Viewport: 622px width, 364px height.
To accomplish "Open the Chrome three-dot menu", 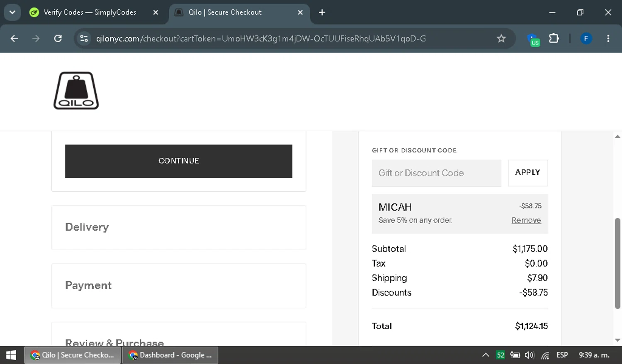I will [x=608, y=39].
